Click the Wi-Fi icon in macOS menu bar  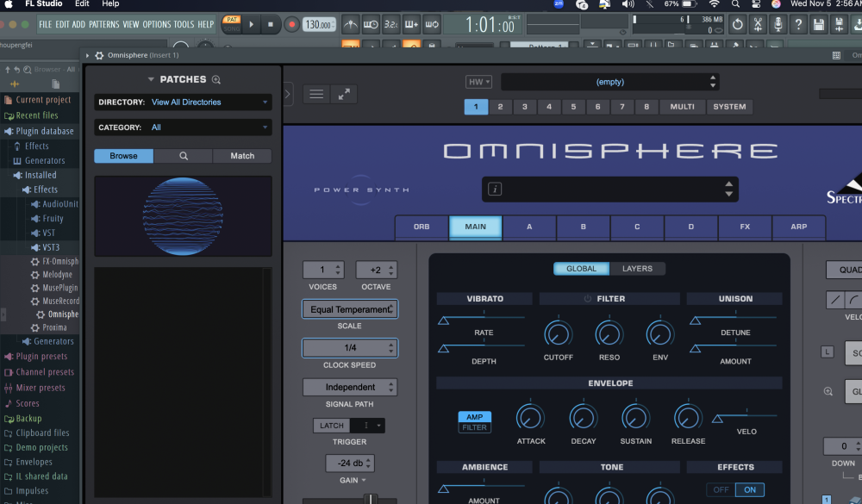pos(714,4)
